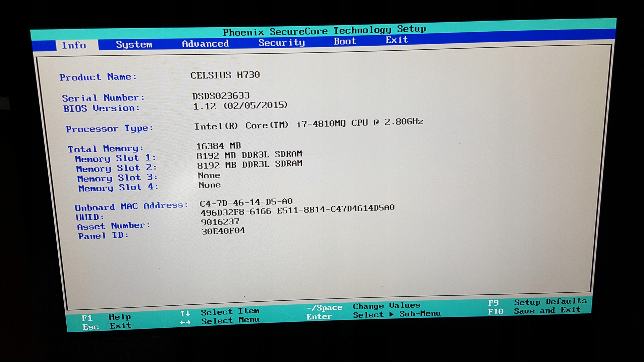Click the Onboard MAC Address value
644x362 pixels.
click(246, 202)
